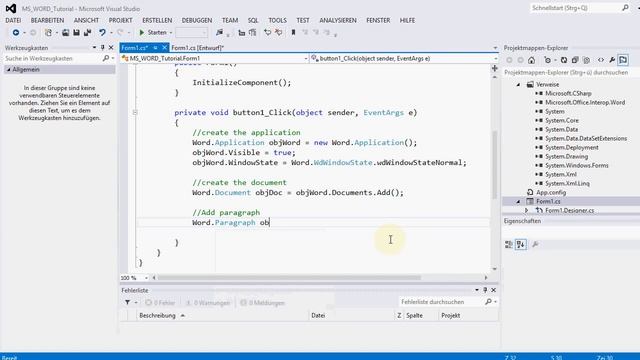The image size is (640, 360).
Task: Select App.config in solution tree
Action: 551,192
